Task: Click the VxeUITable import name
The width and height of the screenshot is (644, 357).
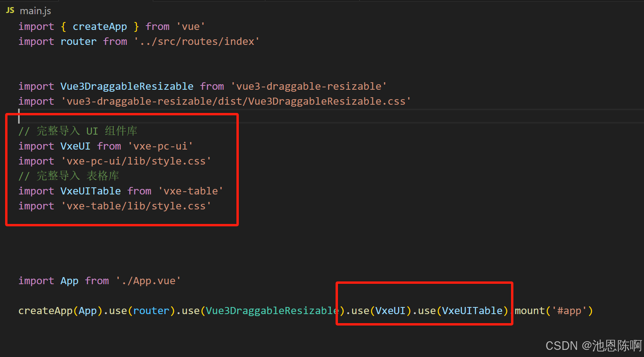Action: 90,191
